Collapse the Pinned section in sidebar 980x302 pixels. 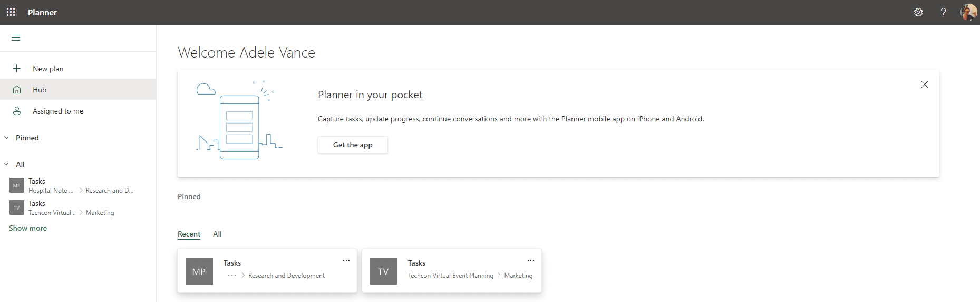click(7, 138)
